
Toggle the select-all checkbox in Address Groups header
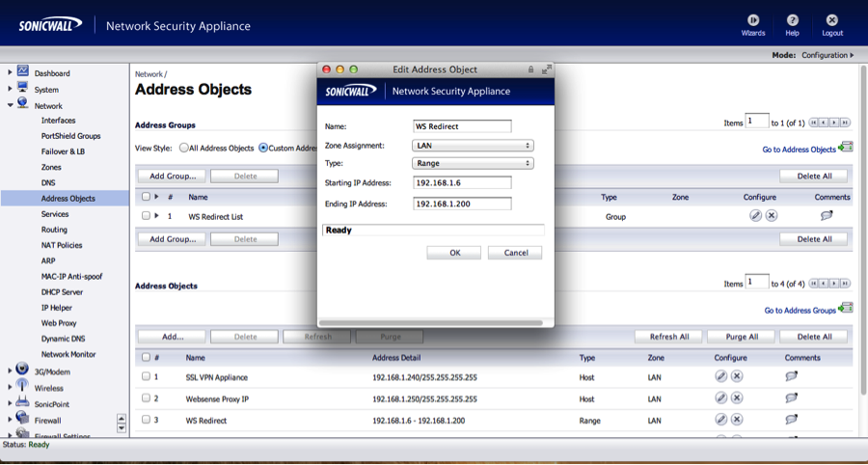point(147,196)
